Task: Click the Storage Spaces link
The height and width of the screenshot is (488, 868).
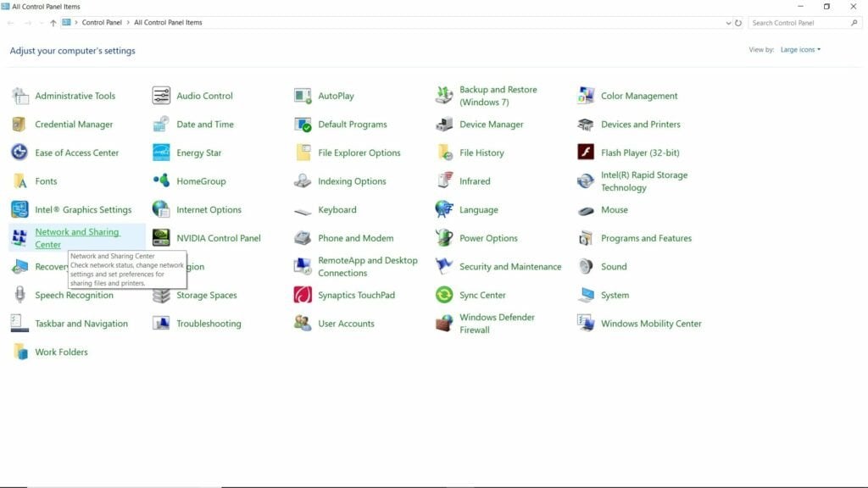Action: coord(207,295)
